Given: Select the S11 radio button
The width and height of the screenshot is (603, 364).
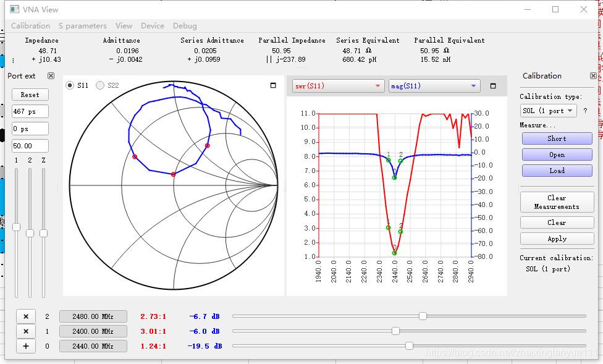Looking at the screenshot, I should (70, 85).
